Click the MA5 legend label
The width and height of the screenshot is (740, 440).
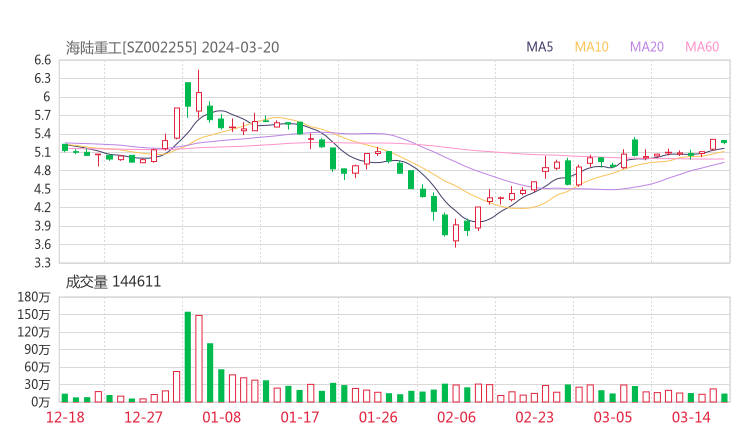[x=539, y=47]
